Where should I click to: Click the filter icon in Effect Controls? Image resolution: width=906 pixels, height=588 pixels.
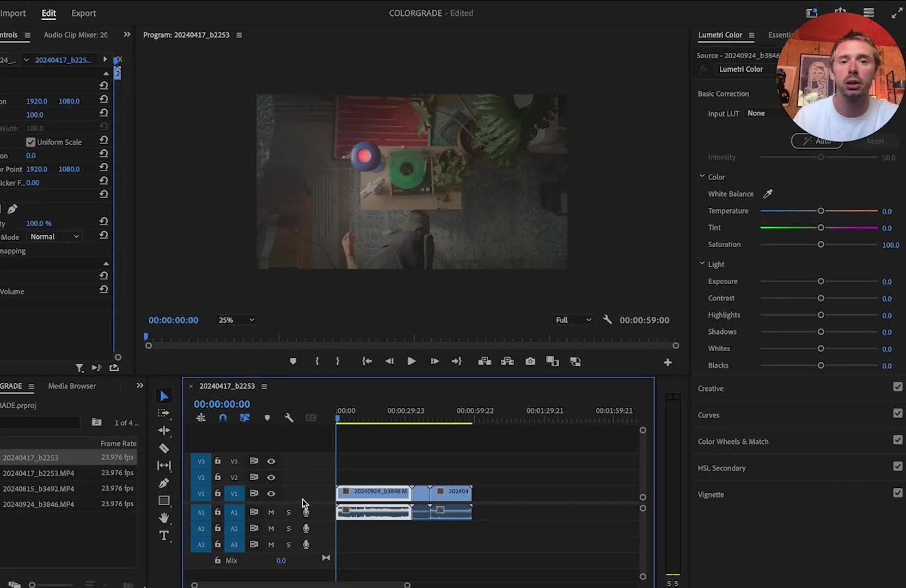pyautogui.click(x=79, y=368)
